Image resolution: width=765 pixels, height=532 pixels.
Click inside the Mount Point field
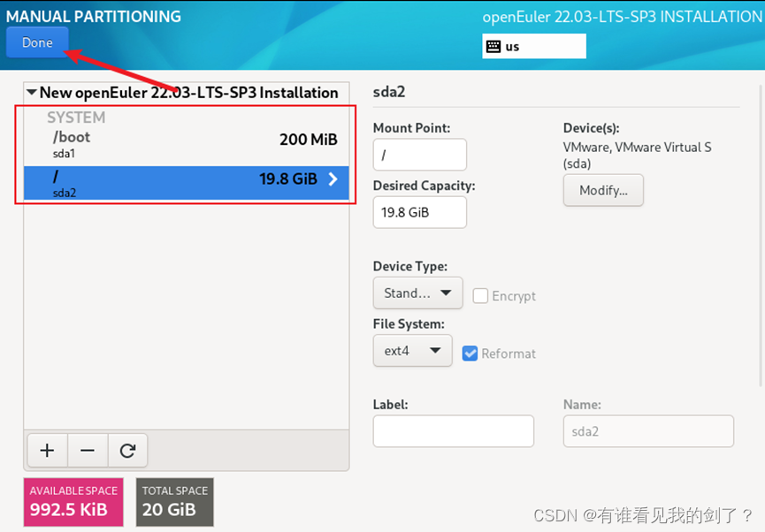tap(419, 154)
